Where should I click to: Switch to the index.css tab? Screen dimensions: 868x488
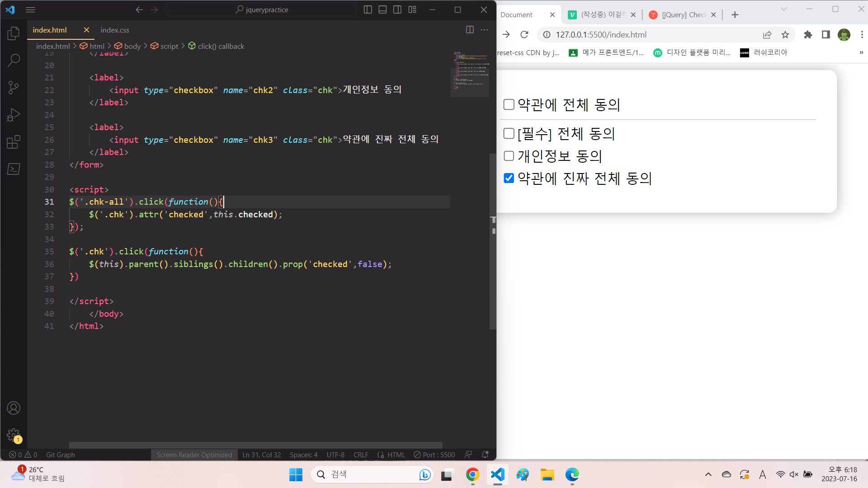(x=115, y=30)
